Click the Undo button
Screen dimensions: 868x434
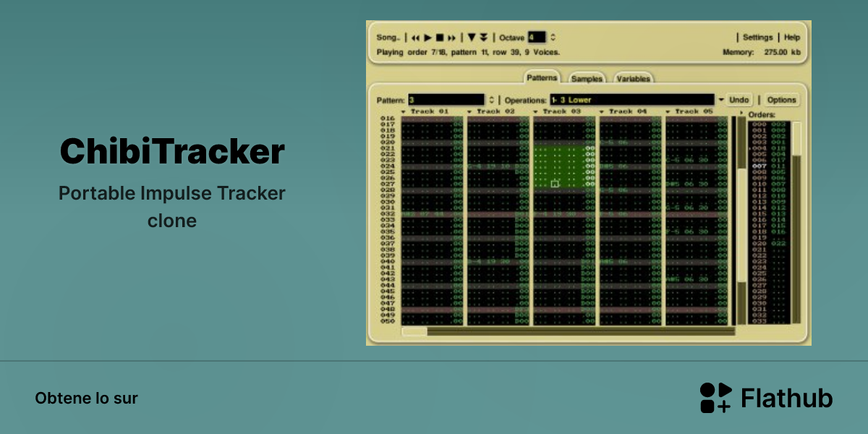point(739,100)
